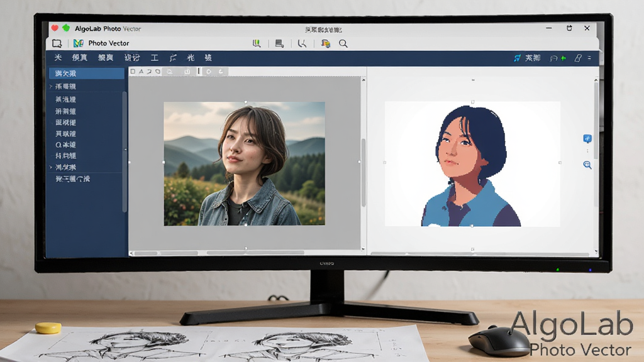This screenshot has width=644, height=362.
Task: Click the colored files icon beside the magnifying glass
Action: (x=326, y=43)
